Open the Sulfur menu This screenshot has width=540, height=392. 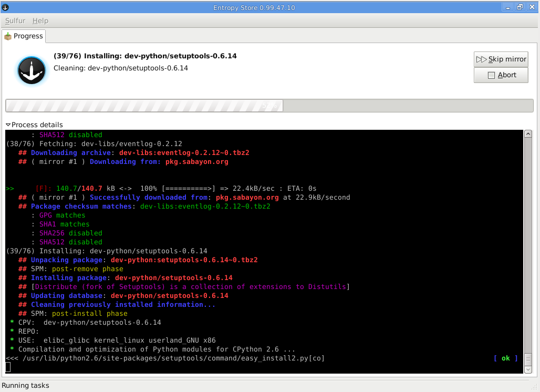15,20
